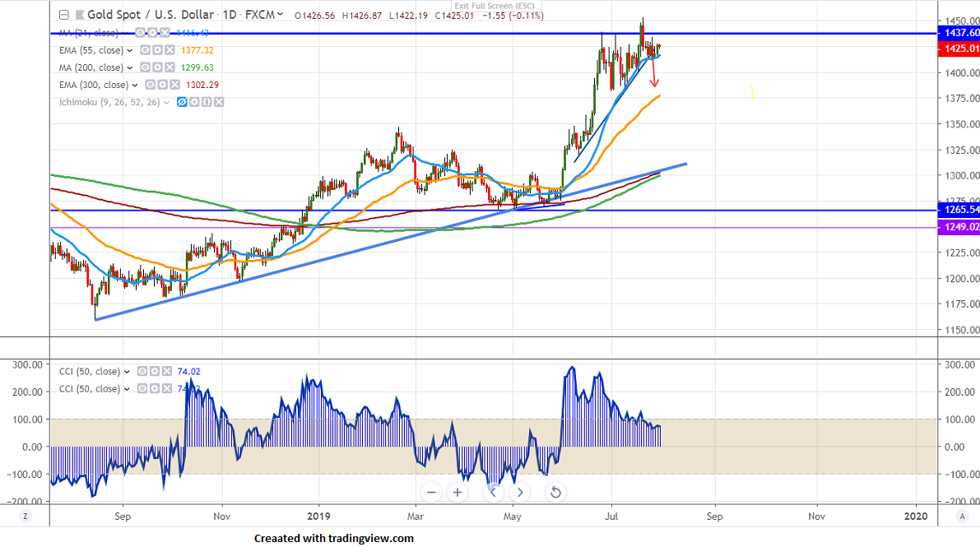Toggle auto scale A button
Image resolution: width=980 pixels, height=547 pixels.
click(x=963, y=516)
